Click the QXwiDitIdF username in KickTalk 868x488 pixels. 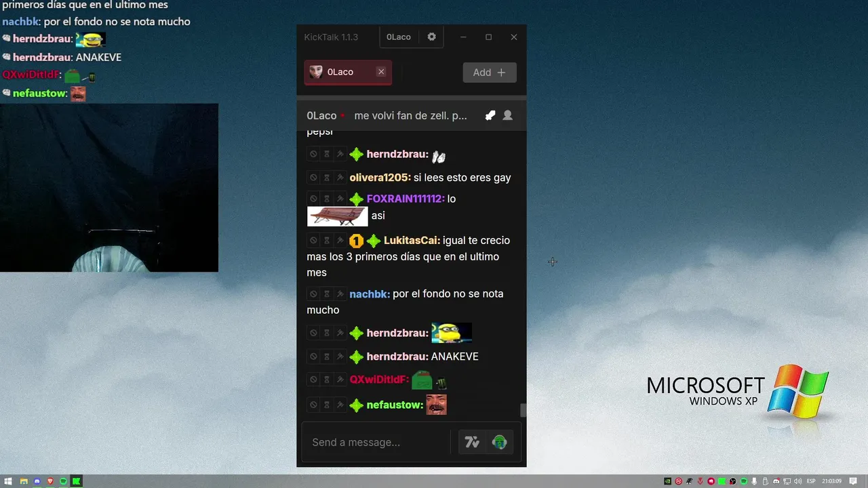click(380, 380)
